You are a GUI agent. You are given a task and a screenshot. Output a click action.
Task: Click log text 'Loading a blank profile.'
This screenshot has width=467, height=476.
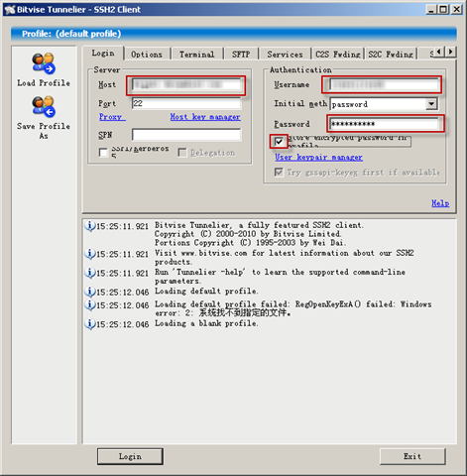[206, 323]
